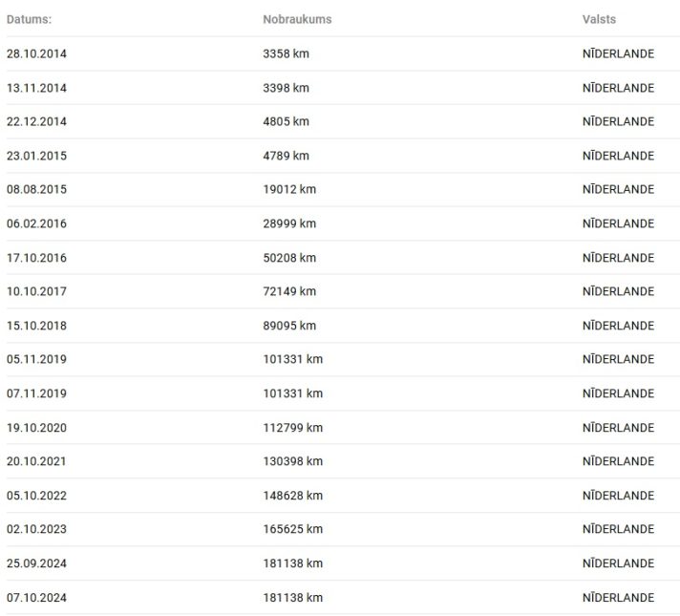Viewport: 680px width, 616px height.
Task: Select the 112799 km mileage value
Action: coord(293,428)
